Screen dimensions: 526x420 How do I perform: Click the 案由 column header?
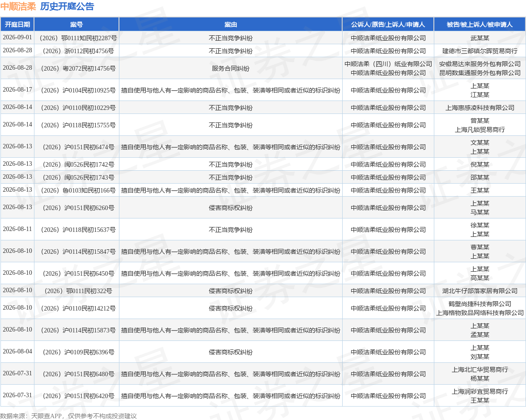click(x=230, y=25)
